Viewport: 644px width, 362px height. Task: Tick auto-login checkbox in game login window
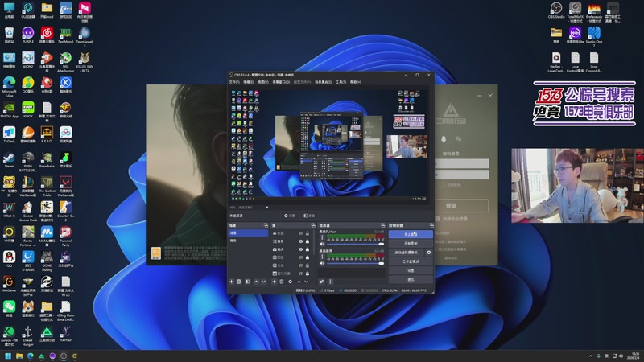tap(442, 185)
